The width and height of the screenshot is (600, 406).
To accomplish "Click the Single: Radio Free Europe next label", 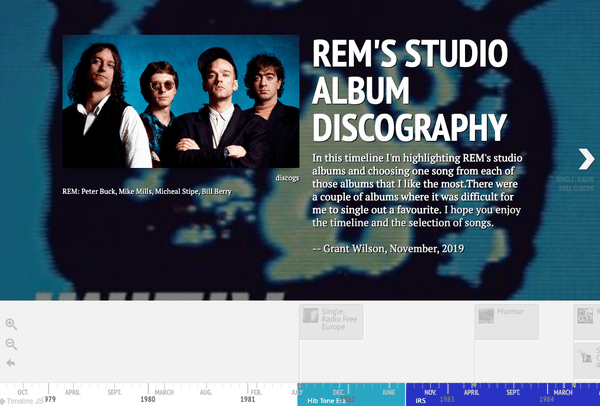I will [x=575, y=184].
